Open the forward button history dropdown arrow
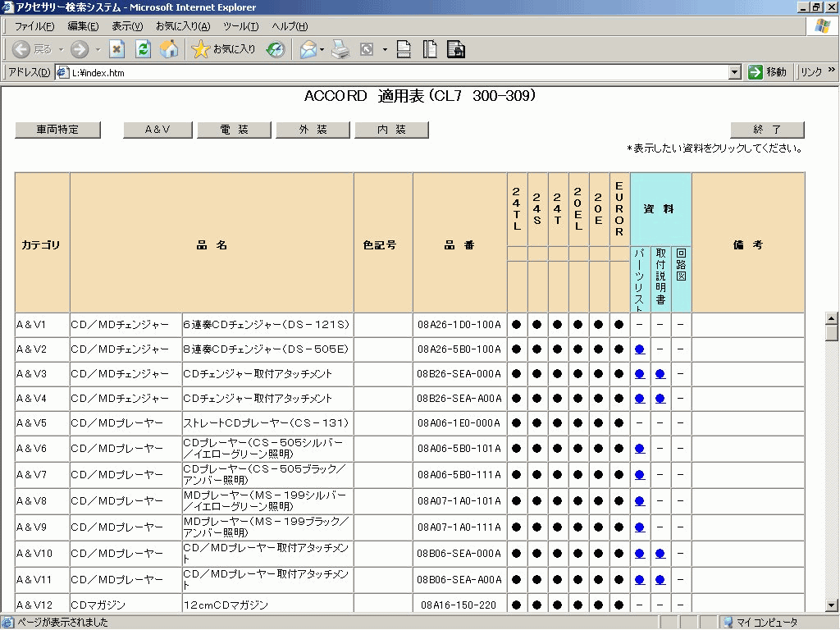 (x=98, y=50)
